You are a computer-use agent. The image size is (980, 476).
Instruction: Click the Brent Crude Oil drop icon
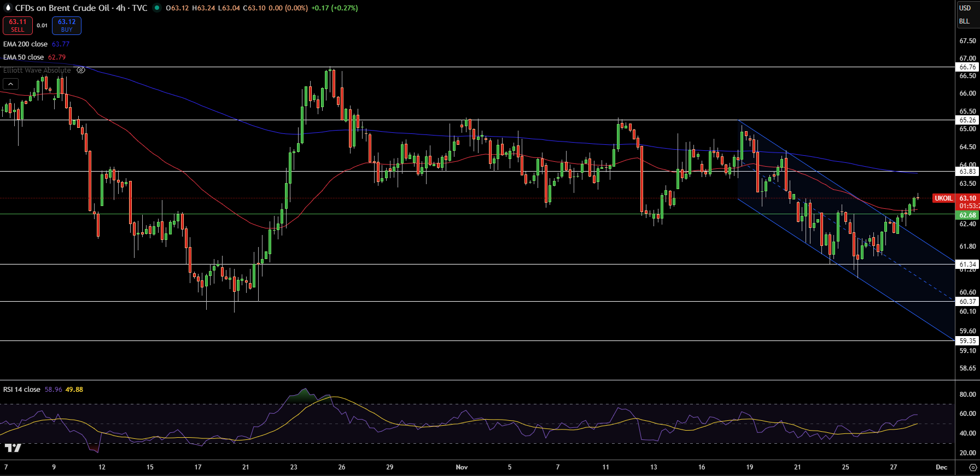coord(8,8)
